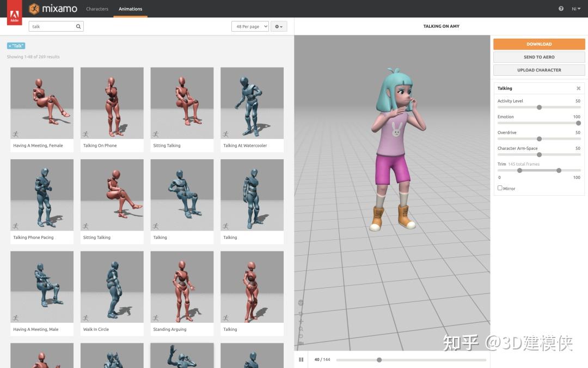
Task: Click the Emotion slider handle
Action: click(578, 123)
